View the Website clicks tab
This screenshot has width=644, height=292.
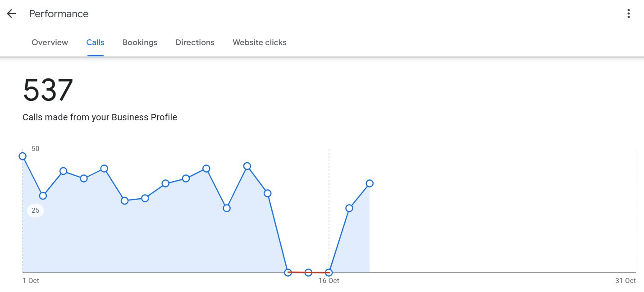(x=259, y=42)
